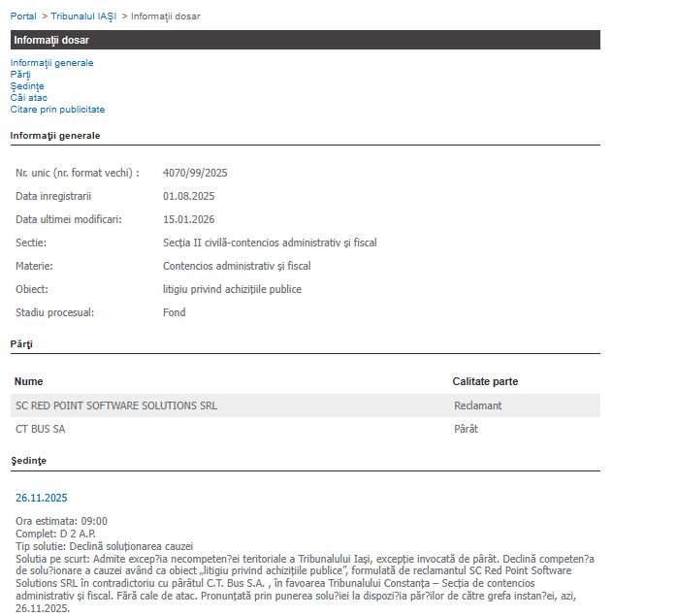The height and width of the screenshot is (616, 677).
Task: Click the Nume column header
Action: pyautogui.click(x=29, y=381)
